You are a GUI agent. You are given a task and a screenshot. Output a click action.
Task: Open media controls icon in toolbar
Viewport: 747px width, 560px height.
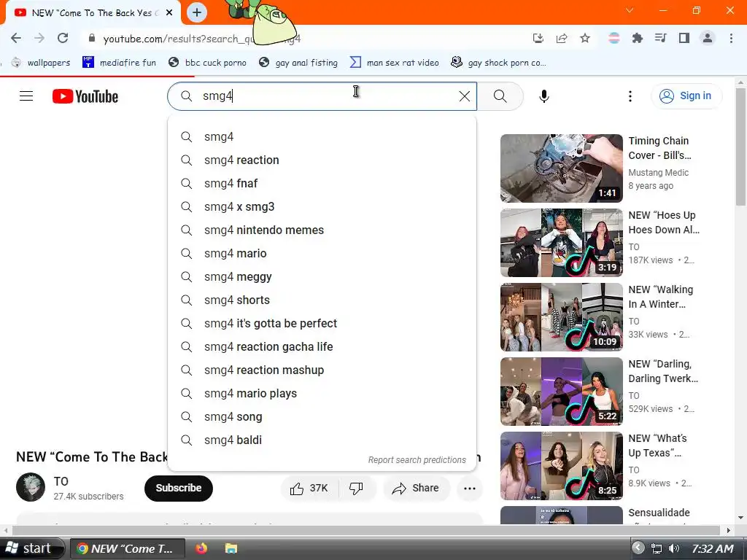coord(660,38)
